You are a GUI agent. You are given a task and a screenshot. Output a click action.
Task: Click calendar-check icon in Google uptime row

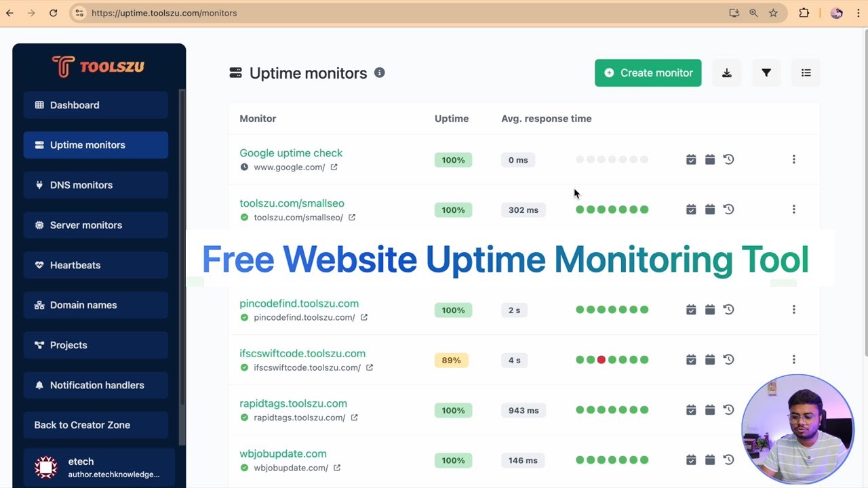coord(691,159)
